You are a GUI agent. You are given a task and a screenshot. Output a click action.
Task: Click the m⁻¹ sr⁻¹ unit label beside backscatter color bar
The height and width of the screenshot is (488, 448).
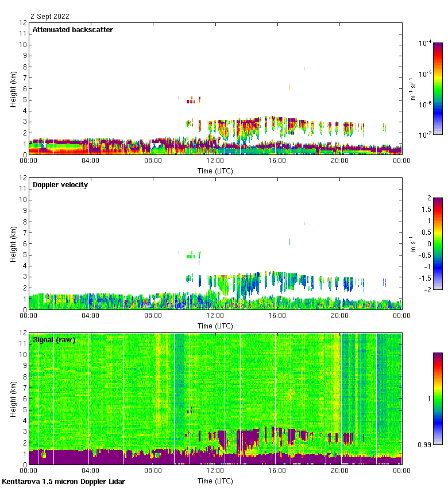click(x=413, y=88)
